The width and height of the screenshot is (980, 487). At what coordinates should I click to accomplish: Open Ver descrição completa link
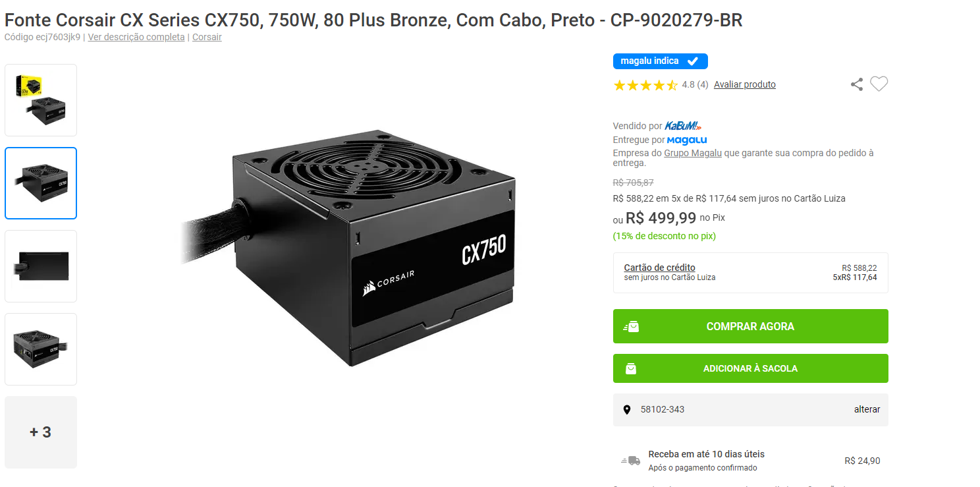point(136,37)
